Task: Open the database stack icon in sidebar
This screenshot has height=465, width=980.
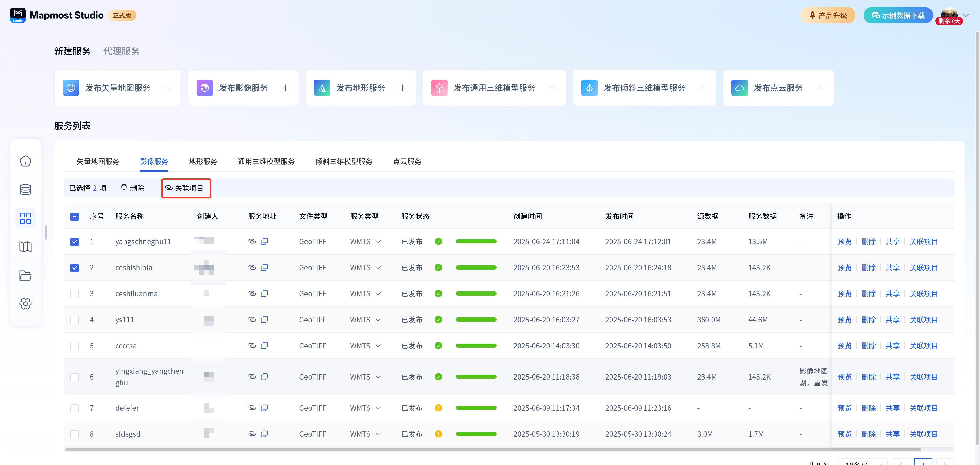Action: coord(26,190)
